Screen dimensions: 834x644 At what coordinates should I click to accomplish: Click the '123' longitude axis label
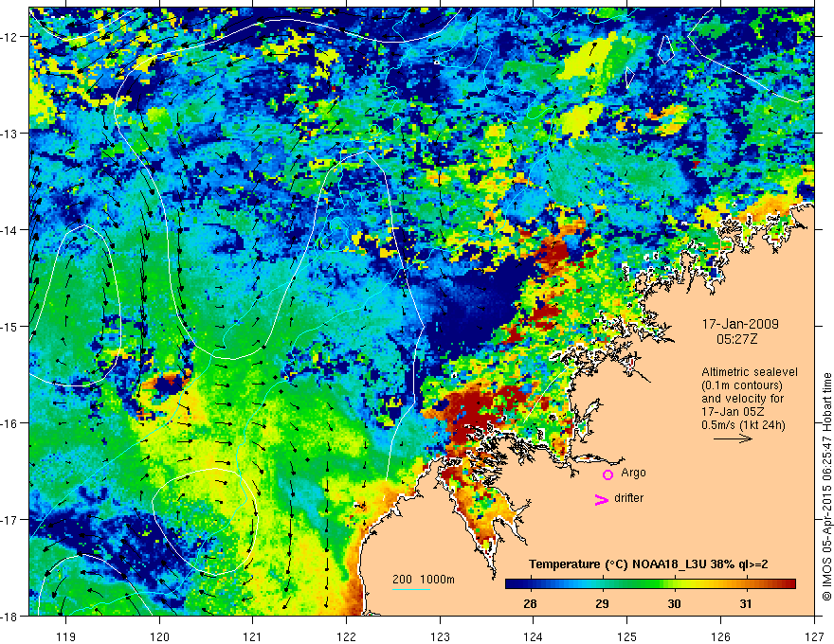(x=440, y=636)
